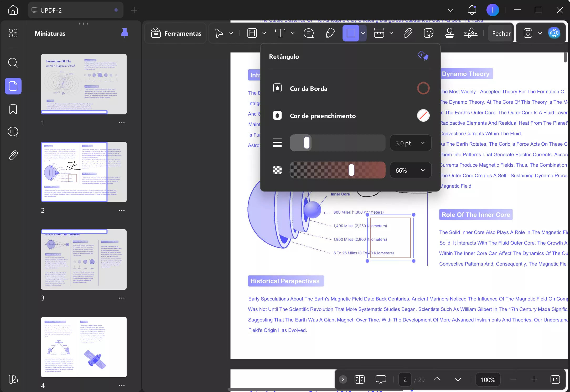Click the save icon in toolbar
570x392 pixels.
pyautogui.click(x=528, y=33)
